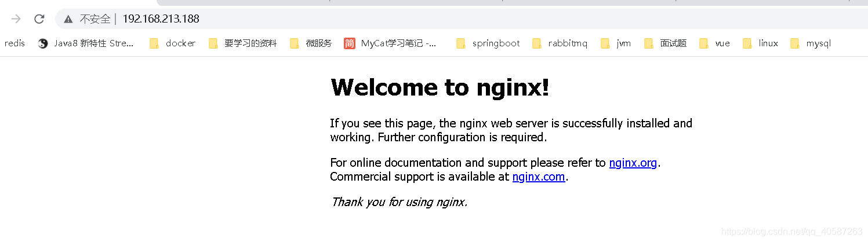
Task: Open the redis bookmark
Action: (14, 43)
